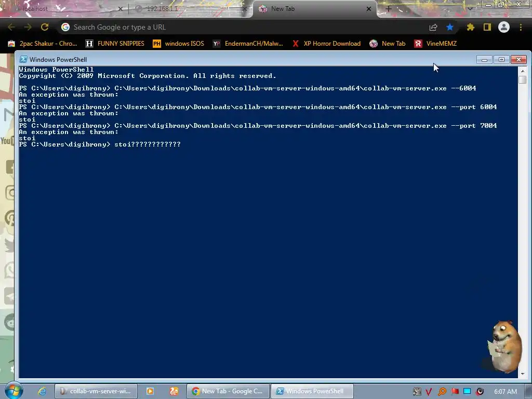Close the Windows PowerShell window
The image size is (532, 399).
519,60
